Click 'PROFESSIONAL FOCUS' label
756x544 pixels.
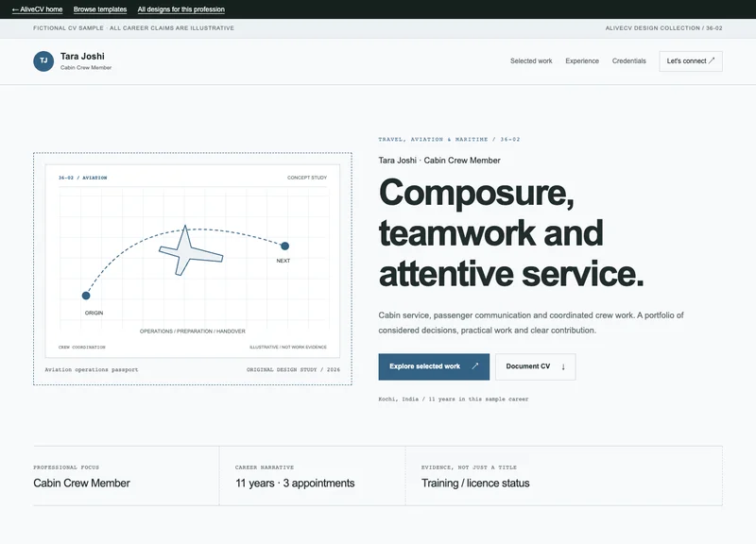(66, 467)
